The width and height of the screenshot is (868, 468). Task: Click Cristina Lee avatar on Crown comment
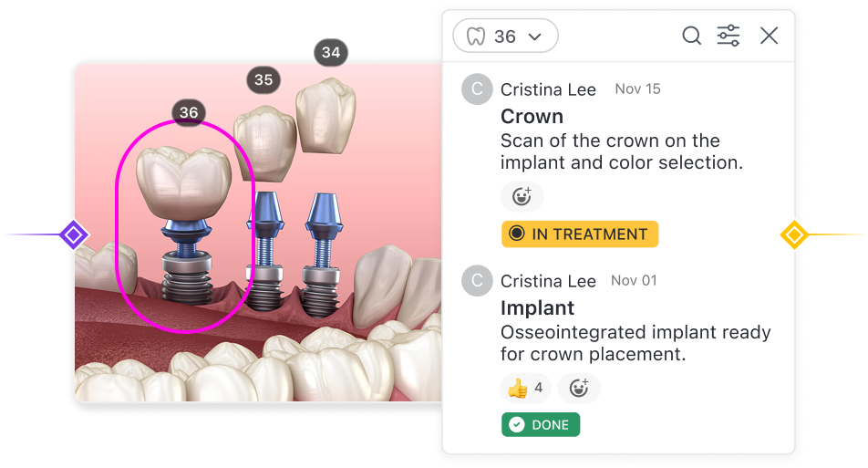coord(477,89)
